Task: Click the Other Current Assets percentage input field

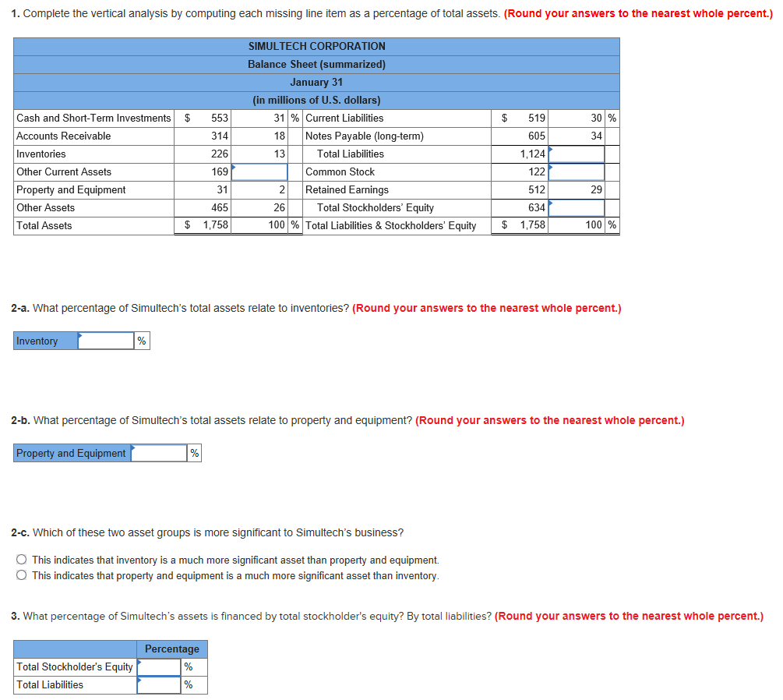Action: coord(260,171)
